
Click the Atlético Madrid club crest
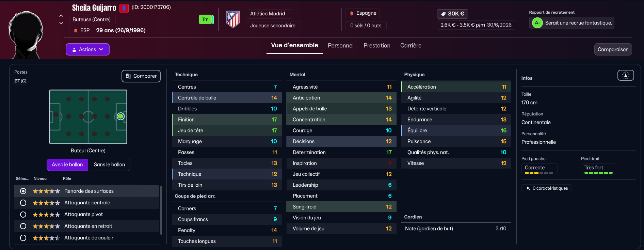coord(233,19)
